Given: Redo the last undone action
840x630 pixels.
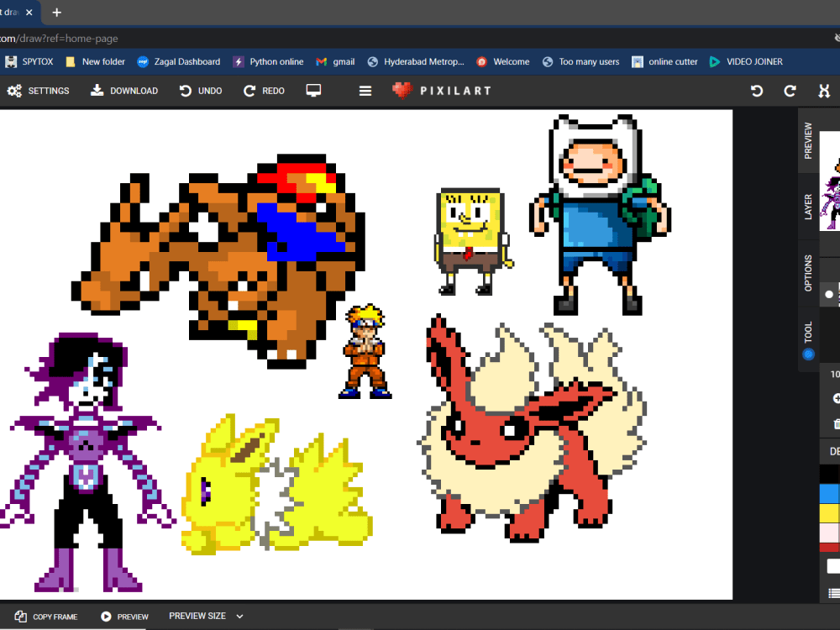Looking at the screenshot, I should [264, 91].
